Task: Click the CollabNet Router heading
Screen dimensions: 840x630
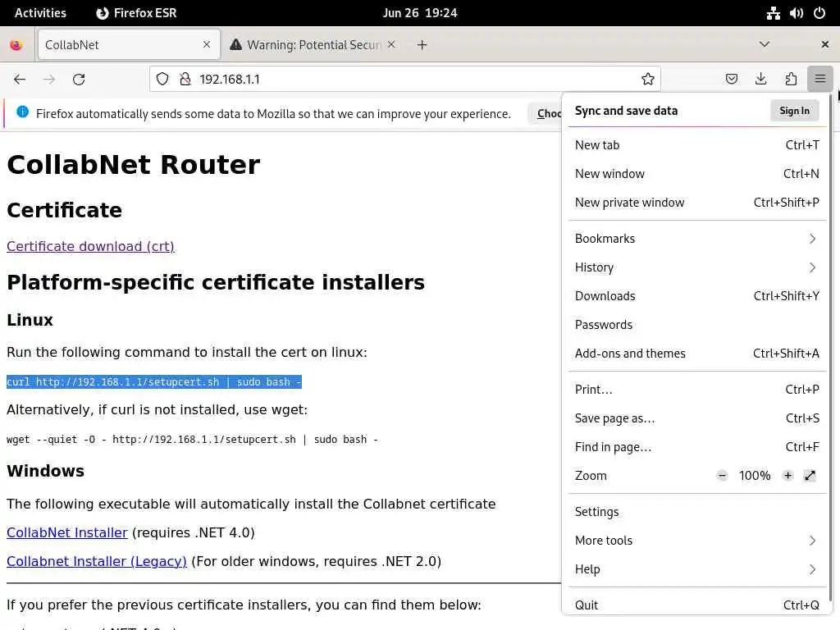Action: point(134,164)
